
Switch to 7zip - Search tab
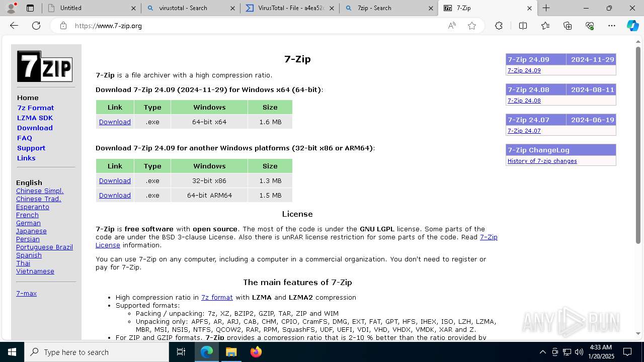click(389, 8)
